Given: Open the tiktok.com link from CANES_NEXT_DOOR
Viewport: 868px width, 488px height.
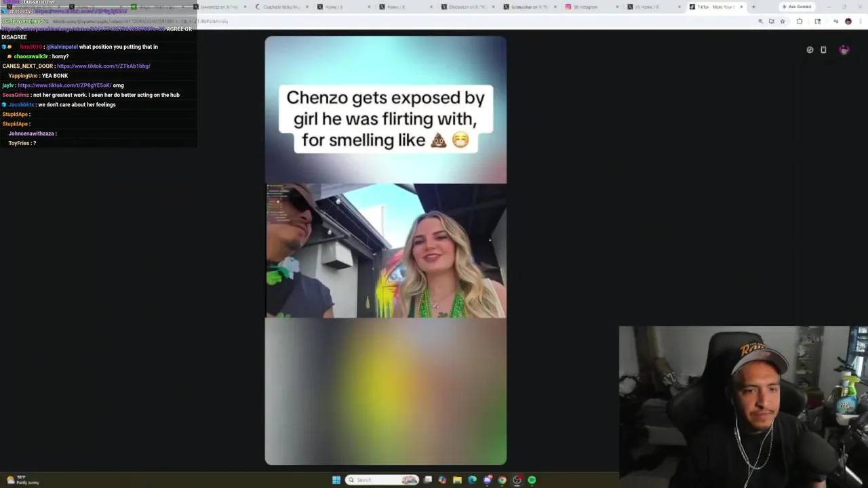Looking at the screenshot, I should (x=104, y=66).
